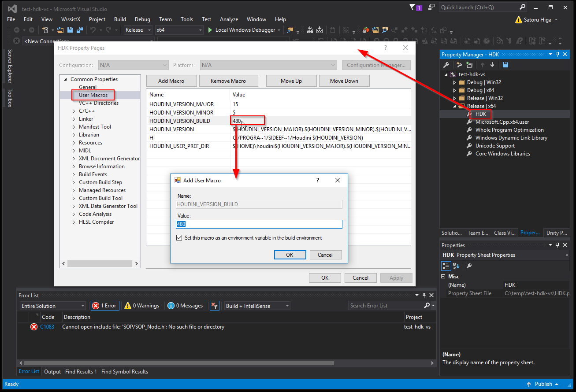Image resolution: width=576 pixels, height=392 pixels.
Task: Toggle the 1 Error filter button
Action: coord(105,306)
